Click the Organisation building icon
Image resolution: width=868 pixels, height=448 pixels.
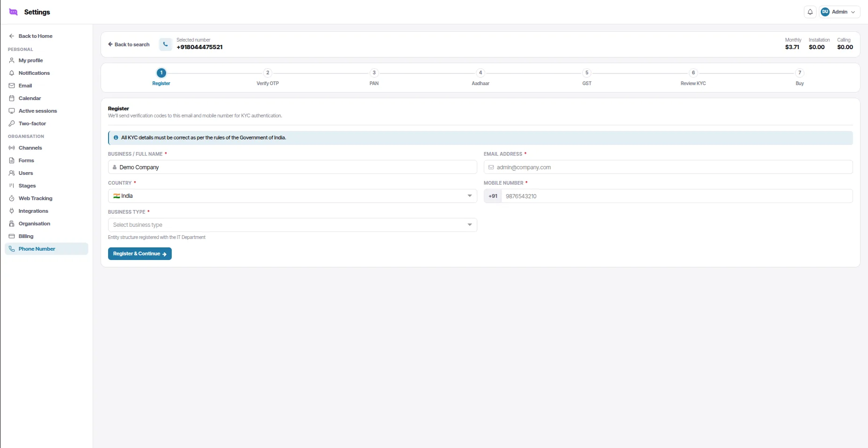point(12,224)
